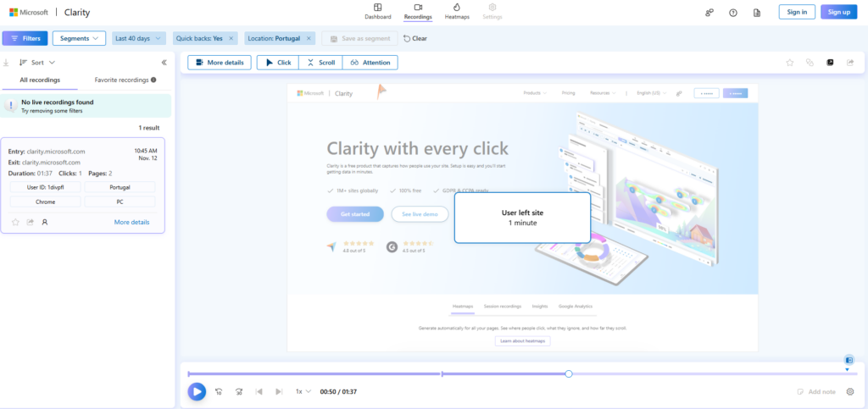
Task: Select the Favorite recordings tab
Action: (x=121, y=80)
